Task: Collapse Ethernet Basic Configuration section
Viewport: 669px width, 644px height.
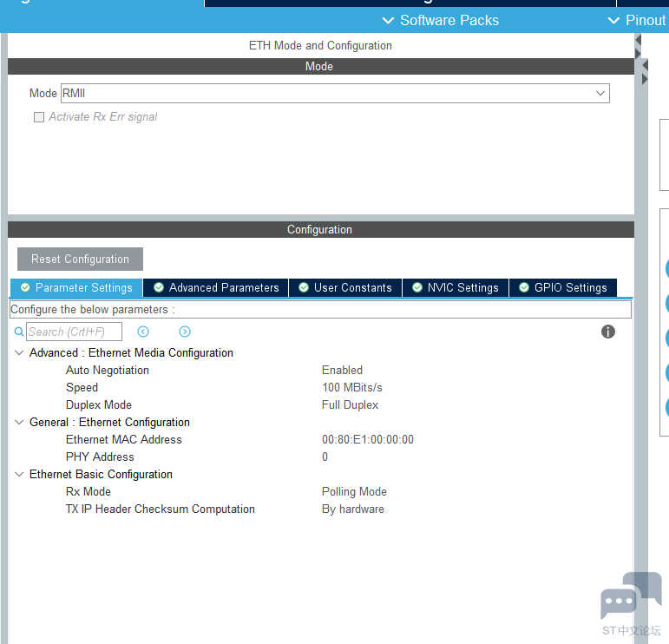Action: pyautogui.click(x=19, y=475)
